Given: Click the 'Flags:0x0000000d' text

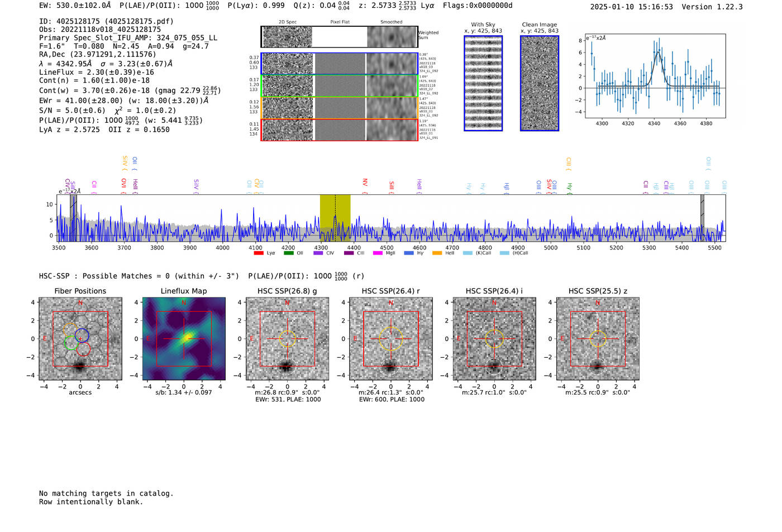Looking at the screenshot, I should [478, 6].
